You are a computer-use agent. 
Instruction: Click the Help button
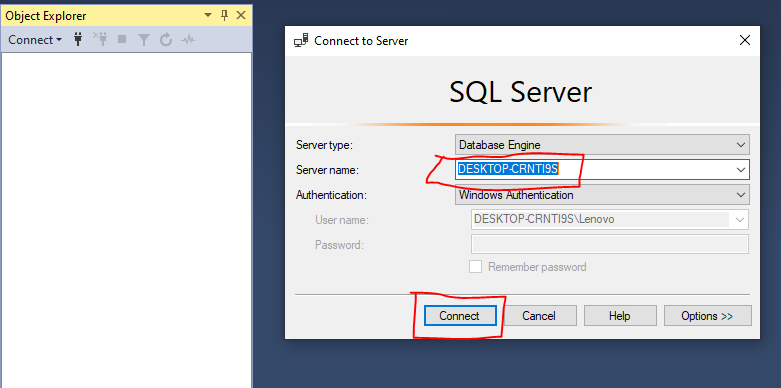click(620, 316)
